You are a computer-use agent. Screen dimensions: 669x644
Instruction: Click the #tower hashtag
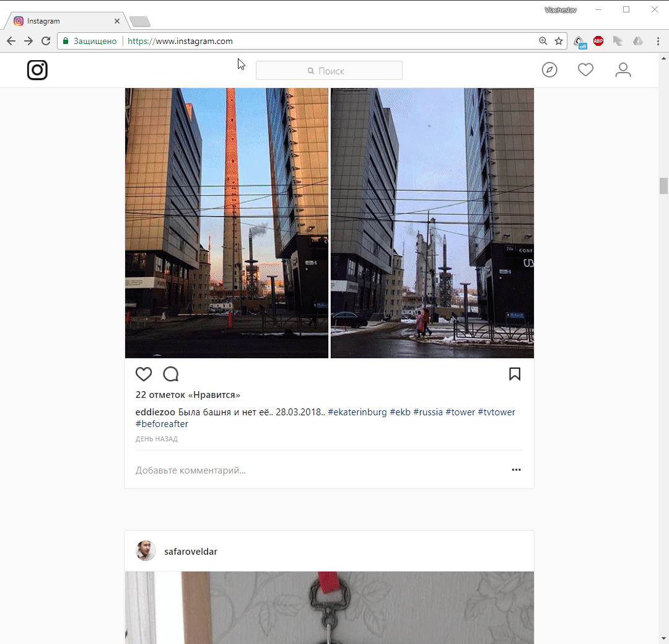click(460, 412)
